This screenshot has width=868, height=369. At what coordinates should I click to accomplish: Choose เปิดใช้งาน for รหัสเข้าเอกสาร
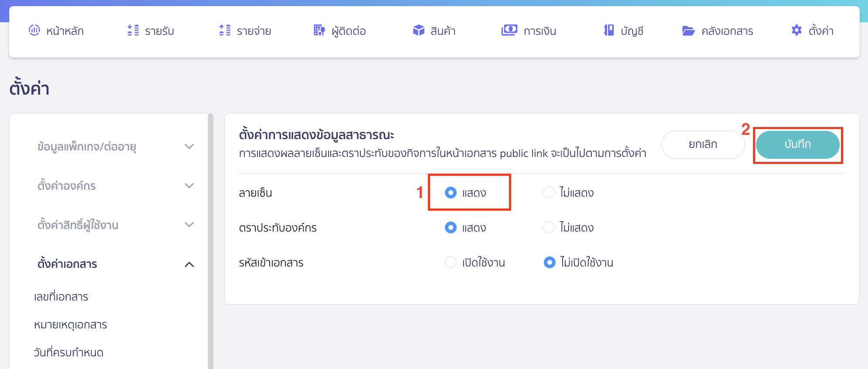(451, 262)
